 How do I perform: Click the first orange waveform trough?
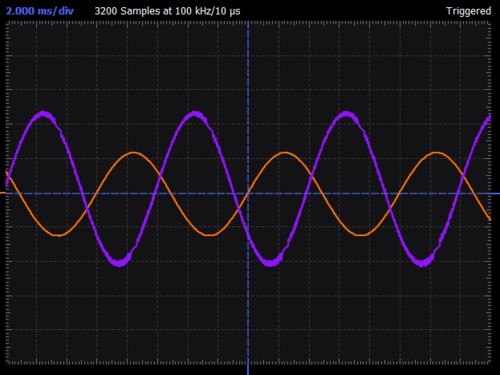pyautogui.click(x=59, y=235)
